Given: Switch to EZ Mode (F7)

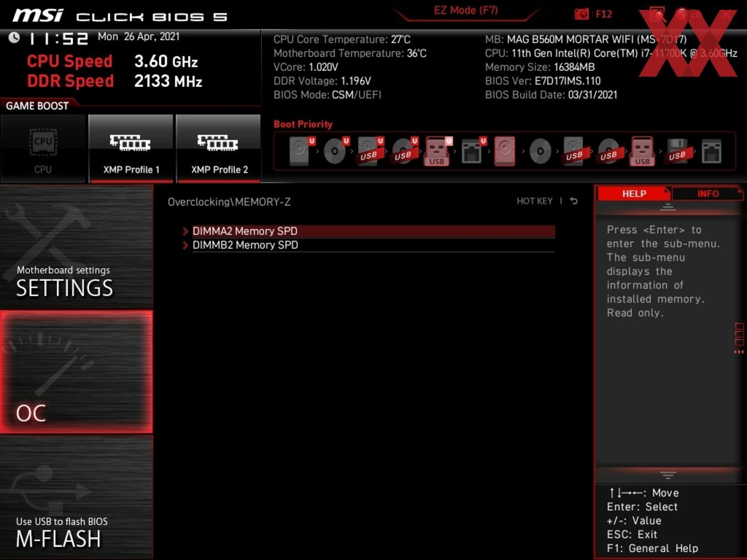Looking at the screenshot, I should coord(466,10).
